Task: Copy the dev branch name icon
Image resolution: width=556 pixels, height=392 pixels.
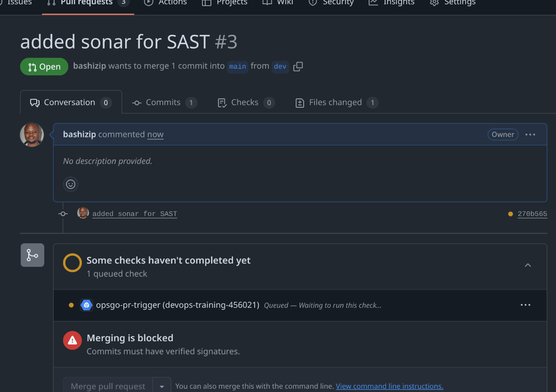Action: coord(298,66)
